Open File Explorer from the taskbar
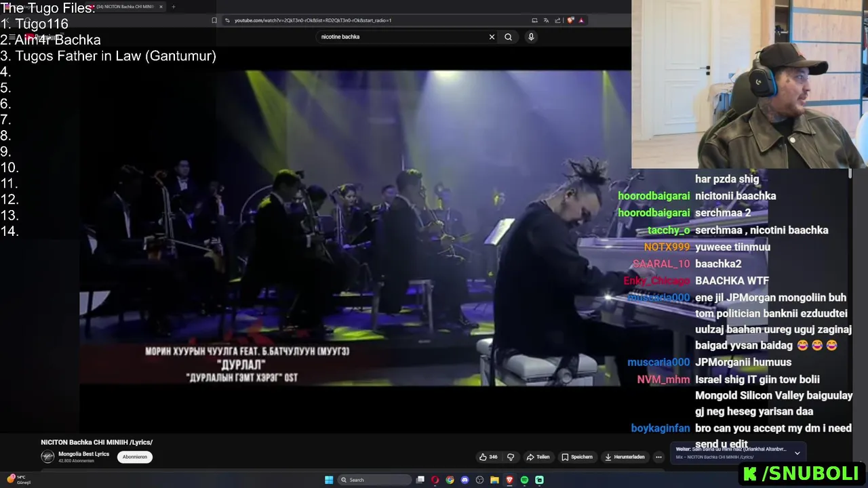 (x=494, y=480)
